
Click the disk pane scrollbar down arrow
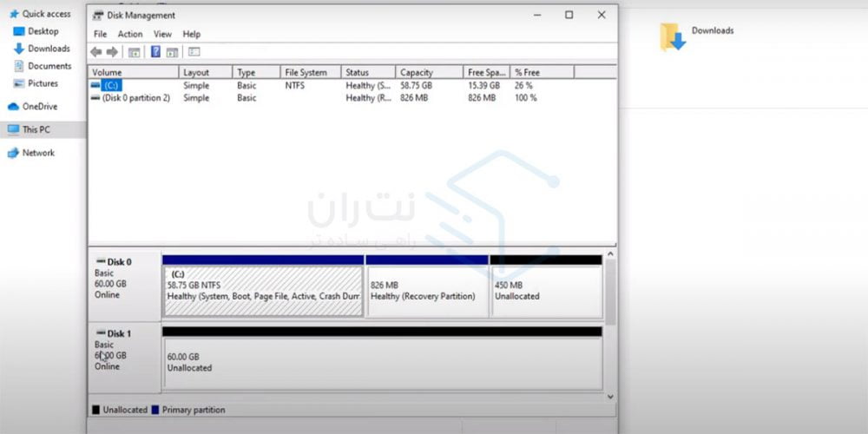(x=610, y=396)
